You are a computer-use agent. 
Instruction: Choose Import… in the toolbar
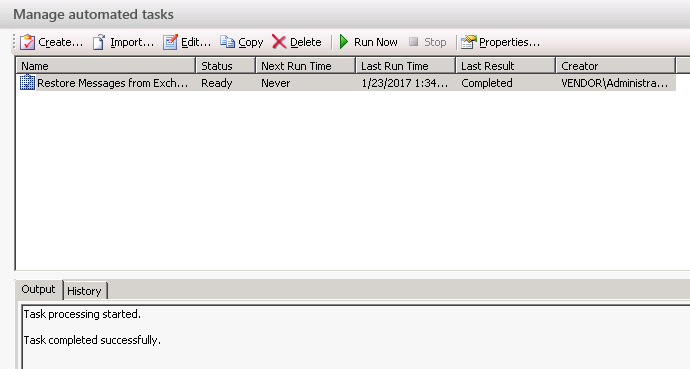tap(132, 42)
